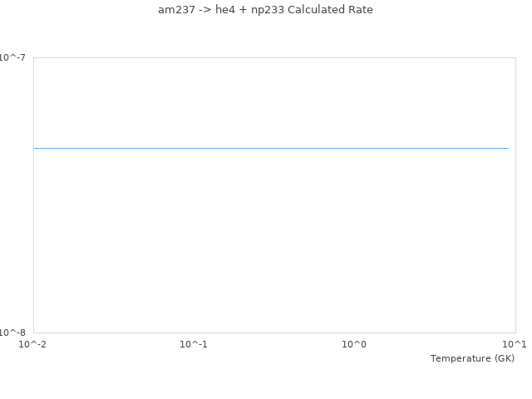Click the 10^0 x-axis tick label
Screen dimensions: 532x399
pos(354,343)
